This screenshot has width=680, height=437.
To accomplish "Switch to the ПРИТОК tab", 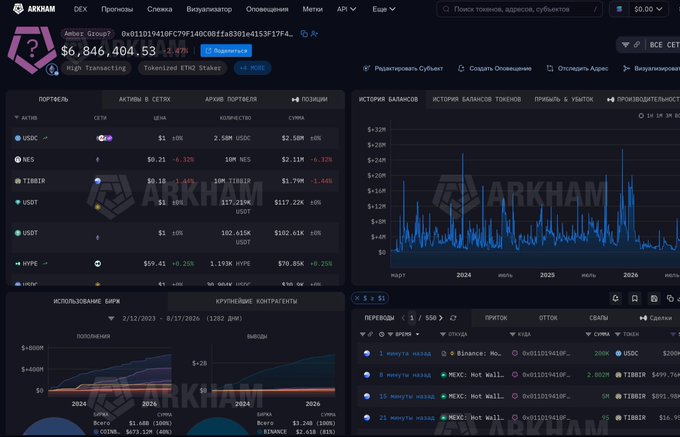I will [x=496, y=318].
